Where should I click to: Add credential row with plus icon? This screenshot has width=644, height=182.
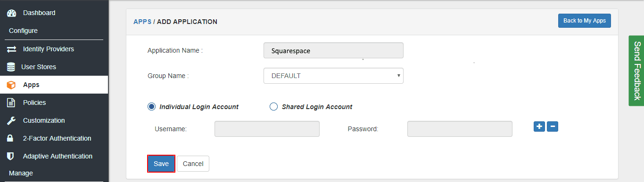click(539, 127)
